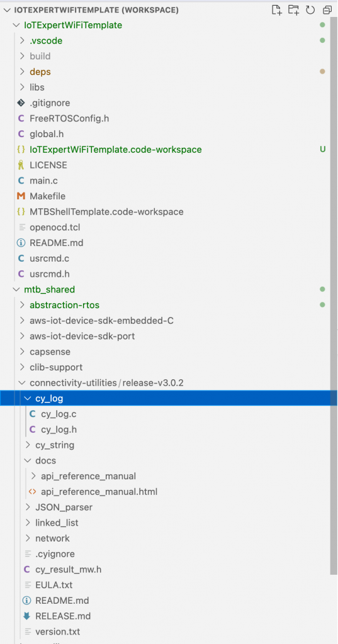Click the New File icon in explorer header

pyautogui.click(x=277, y=10)
